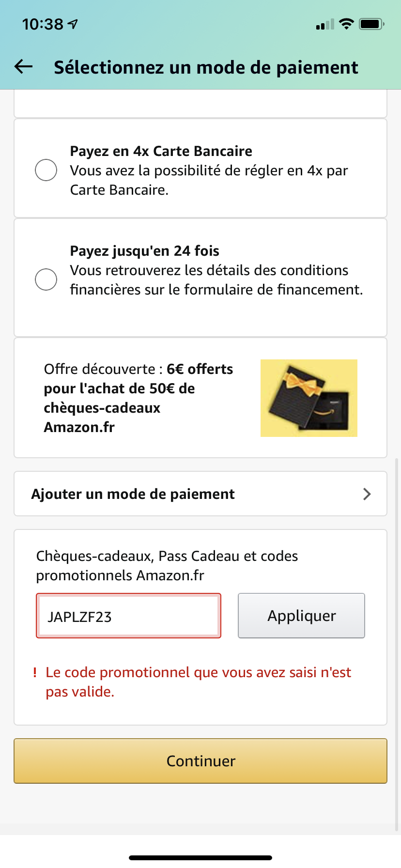Focus the promo code field containing JAPLZF23
The height and width of the screenshot is (868, 401).
point(128,616)
